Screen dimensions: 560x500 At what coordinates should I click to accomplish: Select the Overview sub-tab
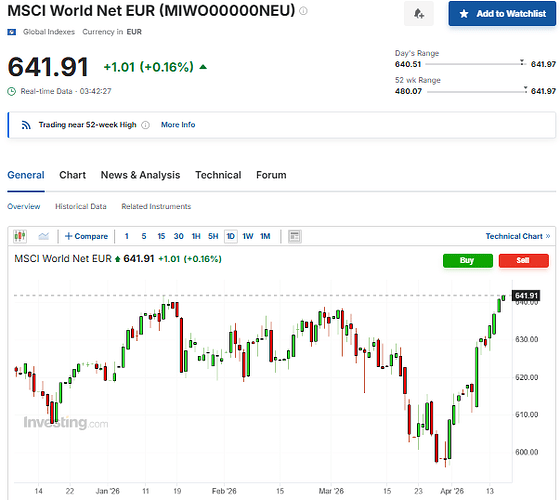coord(24,206)
